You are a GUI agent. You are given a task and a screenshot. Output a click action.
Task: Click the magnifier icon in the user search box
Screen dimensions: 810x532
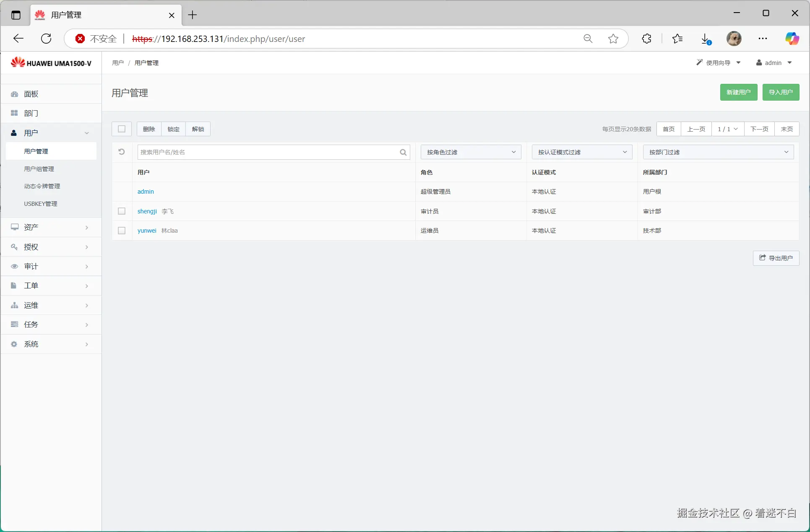pos(403,152)
